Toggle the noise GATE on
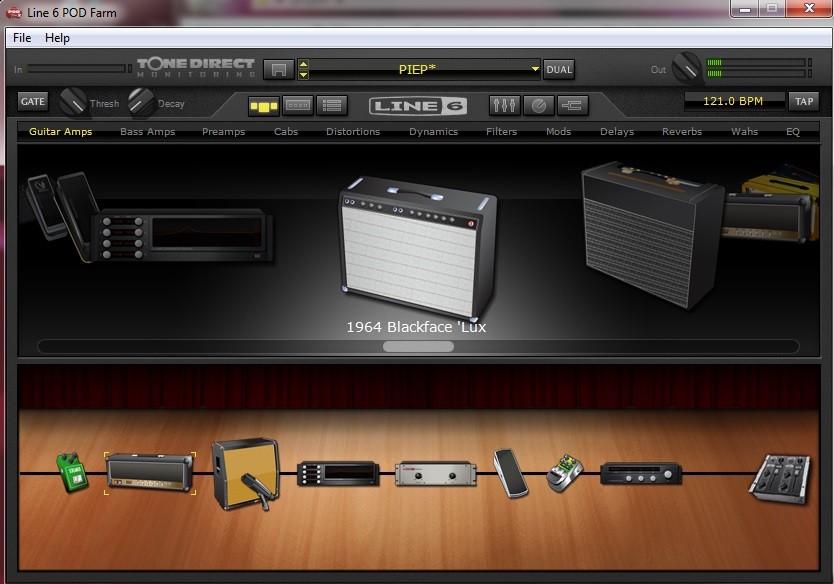This screenshot has width=834, height=584. tap(33, 102)
